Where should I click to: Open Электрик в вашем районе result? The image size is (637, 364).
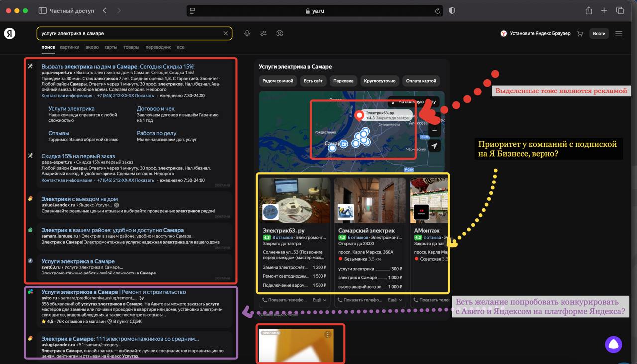(112, 230)
